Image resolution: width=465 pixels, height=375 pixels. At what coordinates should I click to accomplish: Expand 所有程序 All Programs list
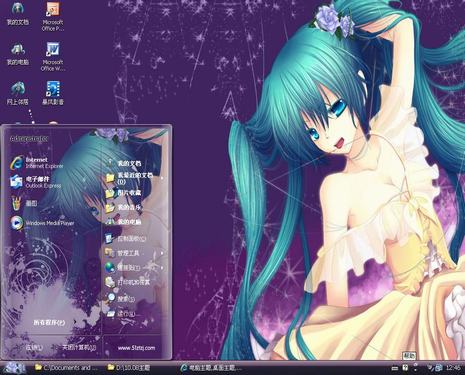pos(55,322)
